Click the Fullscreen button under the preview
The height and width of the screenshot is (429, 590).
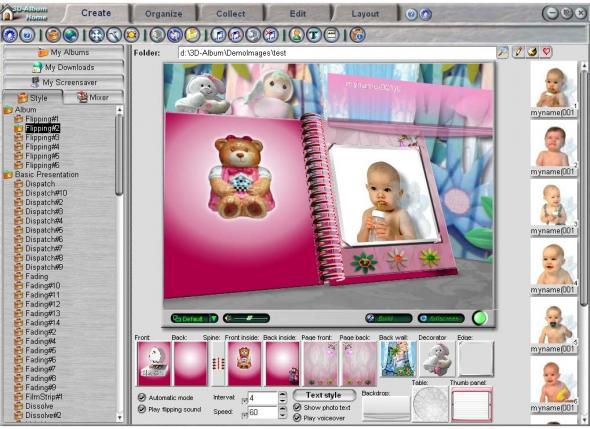click(x=441, y=318)
